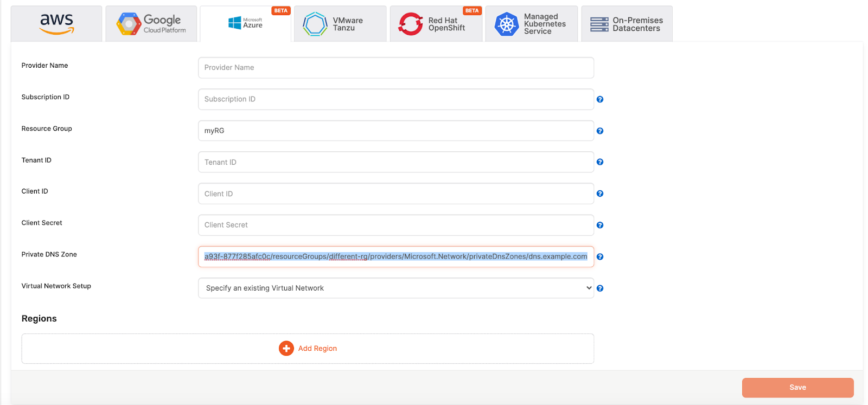The image size is (868, 405).
Task: Select the Google Cloud Platform tab
Action: coord(151,24)
